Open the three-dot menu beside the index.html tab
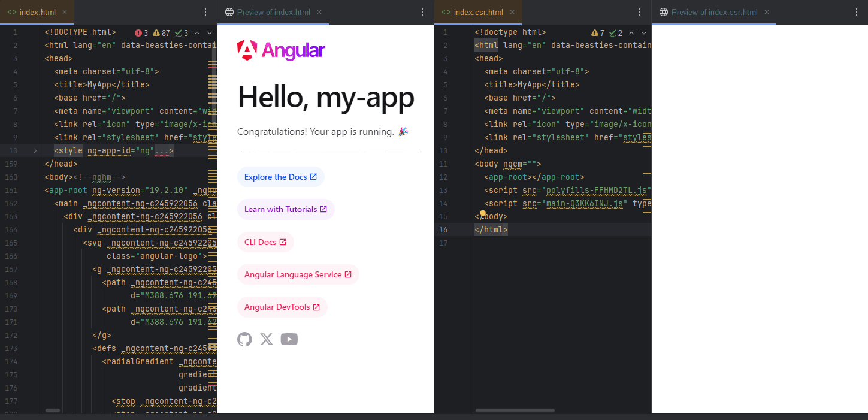 pyautogui.click(x=205, y=12)
